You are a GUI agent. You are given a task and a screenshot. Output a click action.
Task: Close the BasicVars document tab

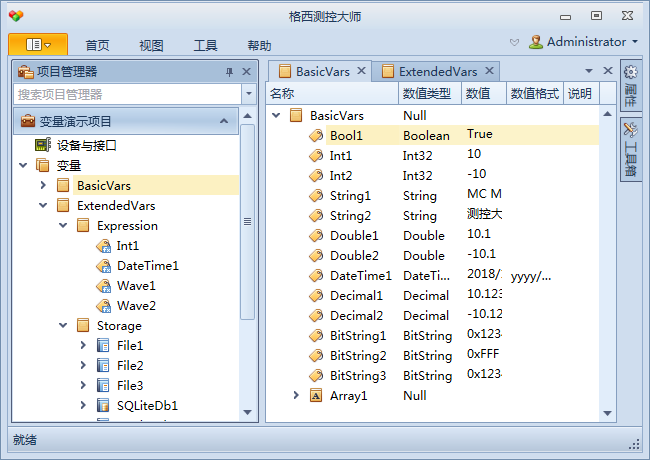coord(361,71)
